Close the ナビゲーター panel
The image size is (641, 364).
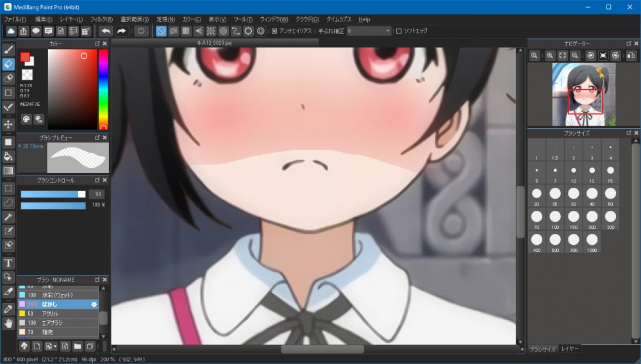pos(636,44)
